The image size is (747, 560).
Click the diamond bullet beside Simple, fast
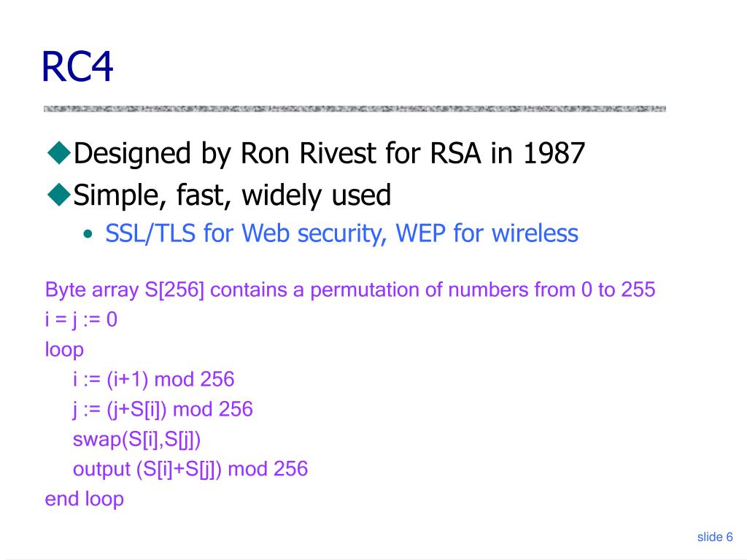click(59, 194)
